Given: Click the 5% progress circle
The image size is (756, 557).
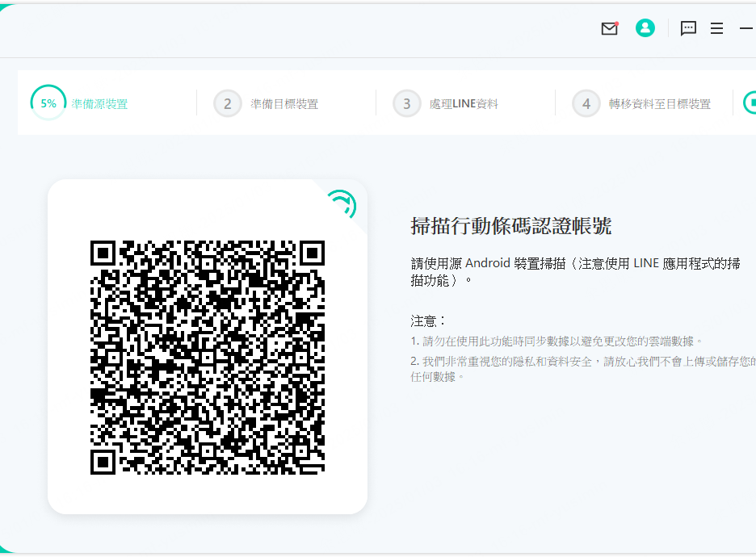Looking at the screenshot, I should pos(48,103).
